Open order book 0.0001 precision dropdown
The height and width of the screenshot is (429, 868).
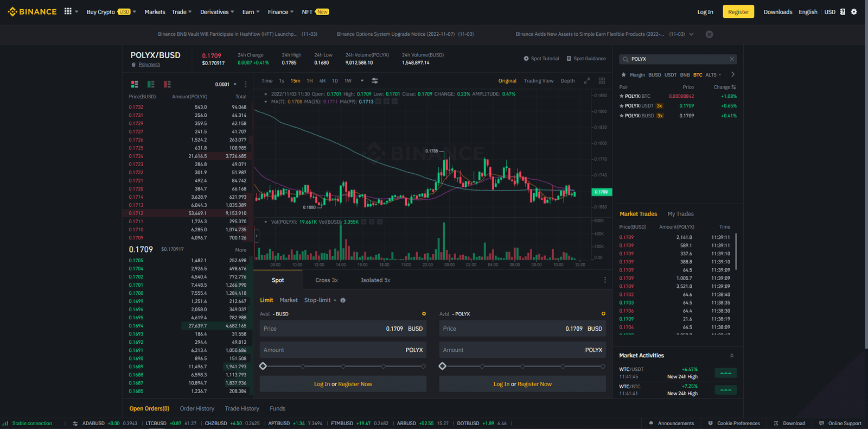coord(226,84)
